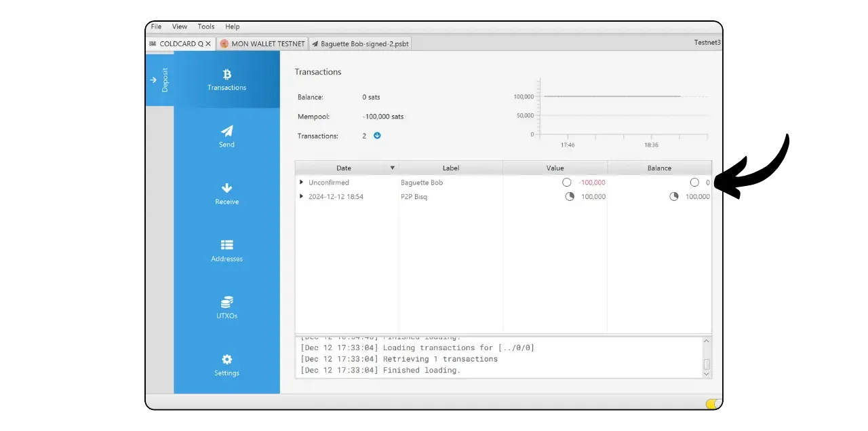Screen dimensions: 868x431
Task: Close the COLDCARD Q tab
Action: tap(208, 43)
